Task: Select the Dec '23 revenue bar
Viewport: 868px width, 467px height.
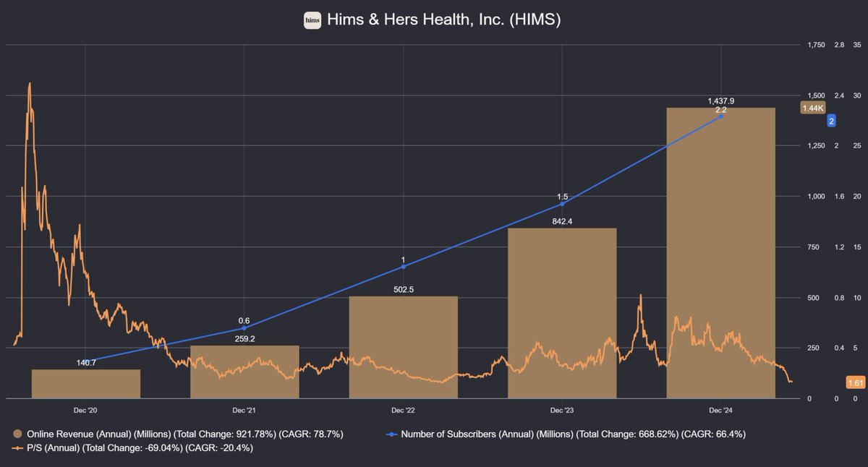Action: [562, 313]
